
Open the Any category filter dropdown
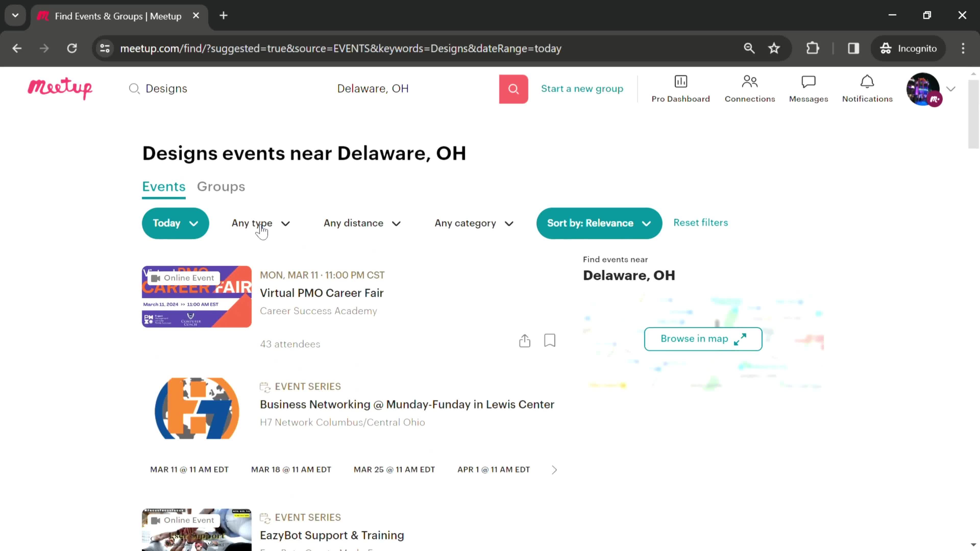pos(474,223)
